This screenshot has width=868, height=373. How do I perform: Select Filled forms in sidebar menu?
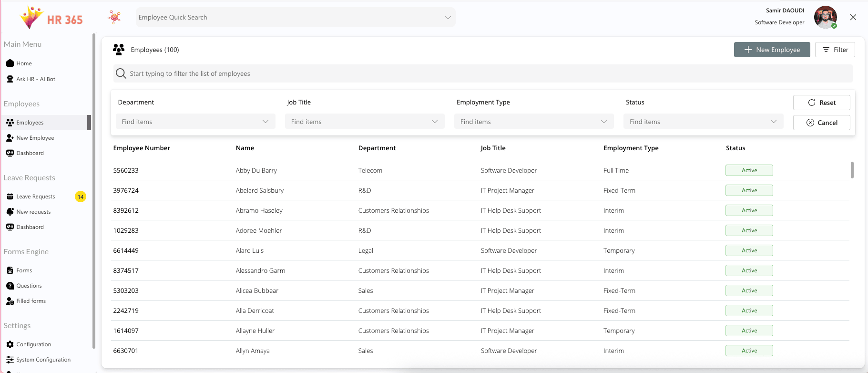click(31, 301)
